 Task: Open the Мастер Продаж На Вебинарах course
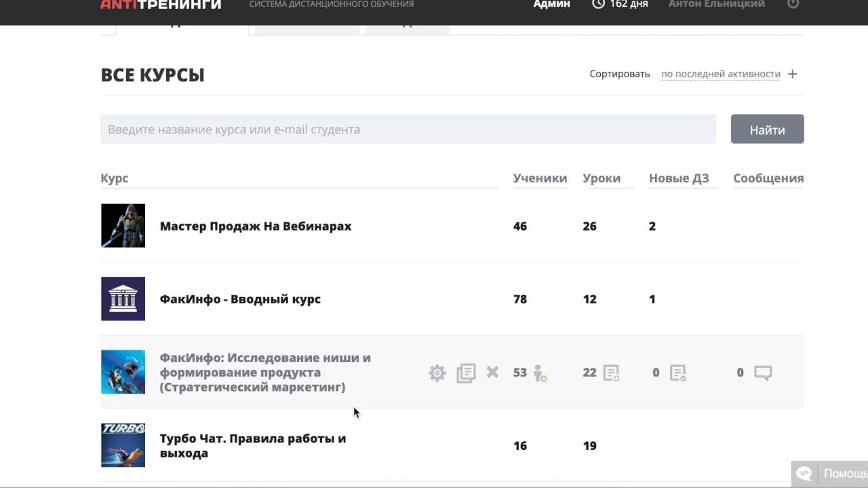click(256, 226)
